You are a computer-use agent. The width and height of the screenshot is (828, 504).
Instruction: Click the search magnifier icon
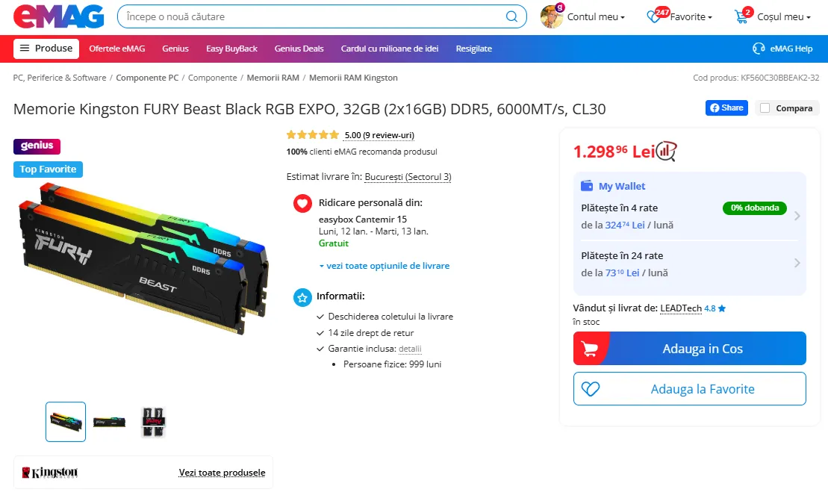(x=511, y=16)
